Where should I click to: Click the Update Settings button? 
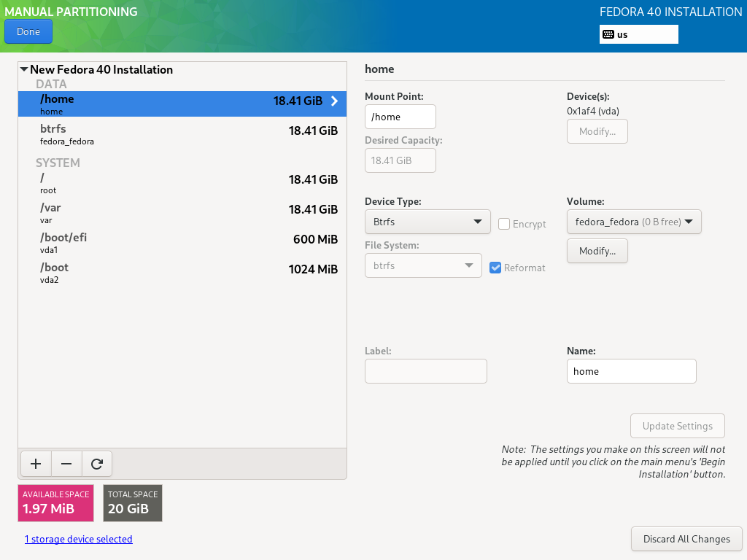(678, 426)
